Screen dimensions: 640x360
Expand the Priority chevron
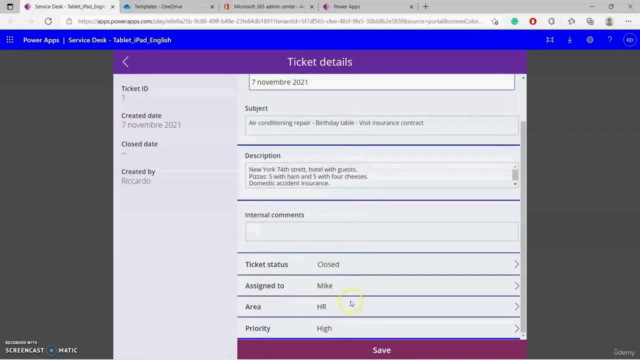(516, 328)
